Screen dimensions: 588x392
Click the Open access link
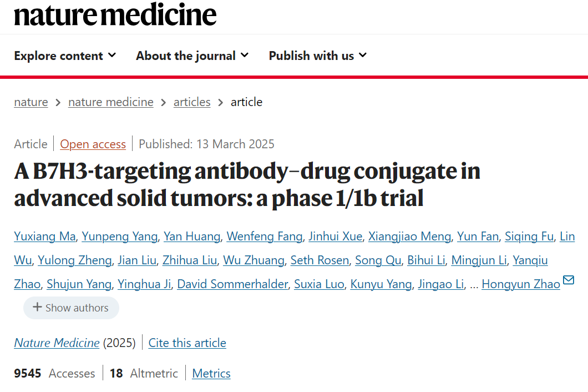coord(93,144)
